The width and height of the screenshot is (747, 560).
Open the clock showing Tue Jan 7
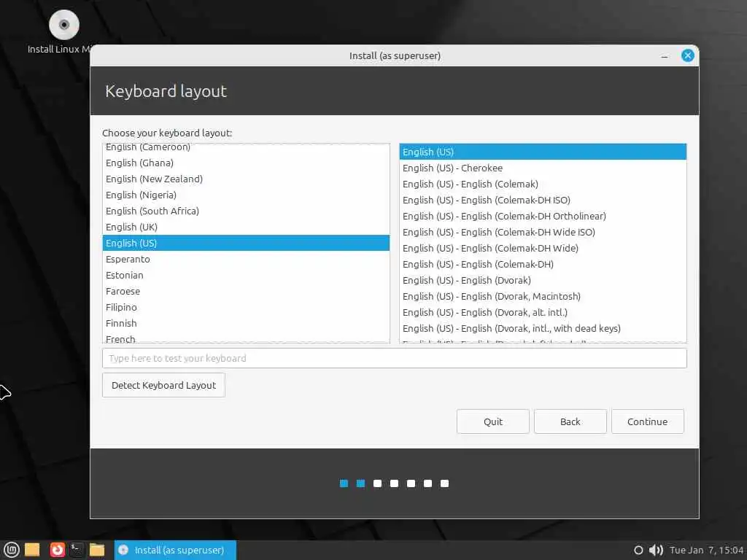tap(706, 550)
